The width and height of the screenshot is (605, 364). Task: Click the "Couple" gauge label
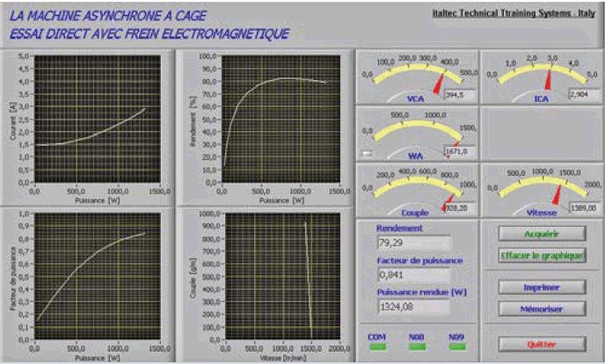coord(415,213)
